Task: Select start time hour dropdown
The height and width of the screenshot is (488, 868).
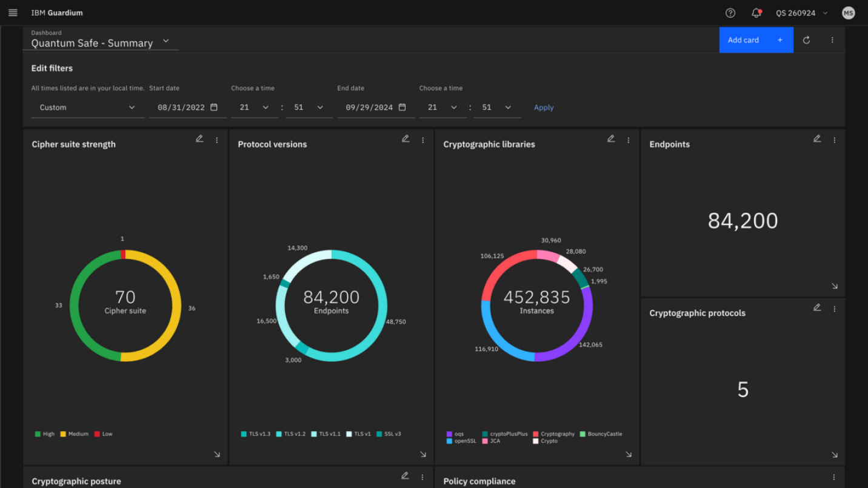Action: pos(255,107)
